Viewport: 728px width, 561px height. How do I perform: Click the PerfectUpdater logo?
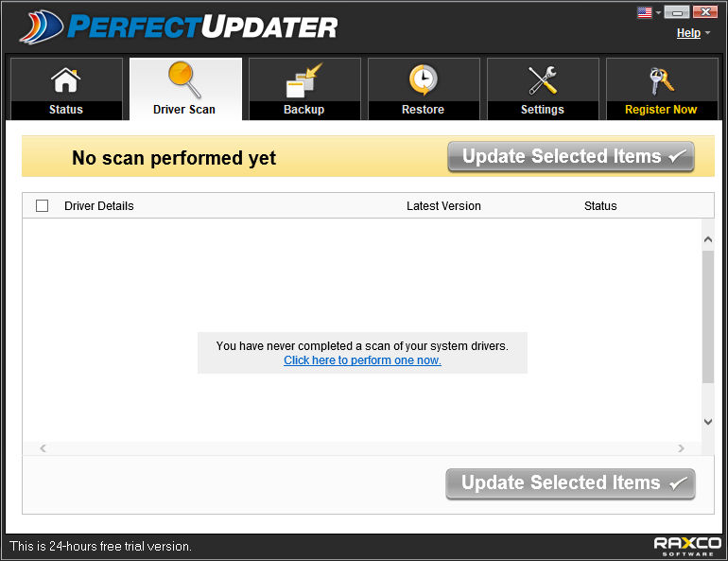coord(179,26)
